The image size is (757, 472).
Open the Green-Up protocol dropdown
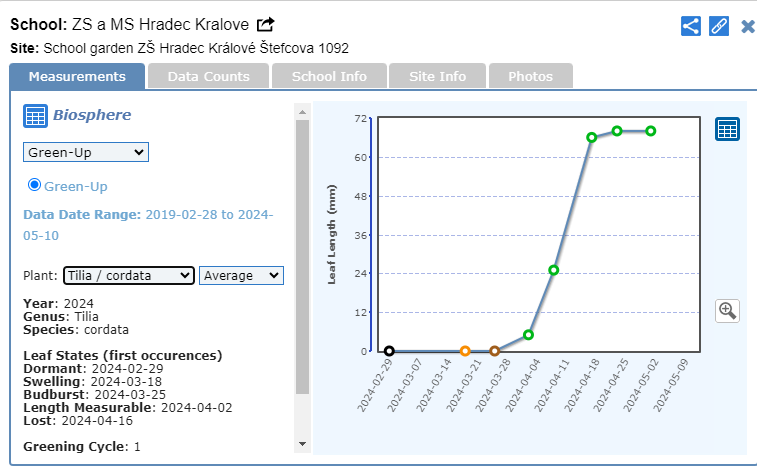[86, 152]
